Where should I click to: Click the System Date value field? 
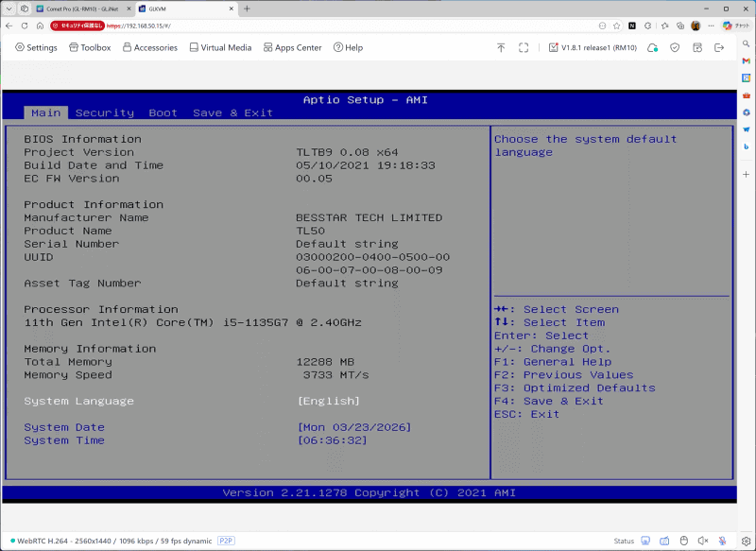(x=354, y=427)
